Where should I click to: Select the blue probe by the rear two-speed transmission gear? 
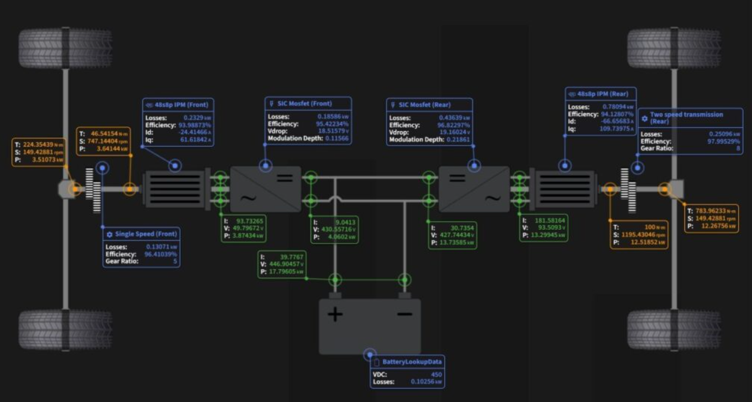coord(637,168)
